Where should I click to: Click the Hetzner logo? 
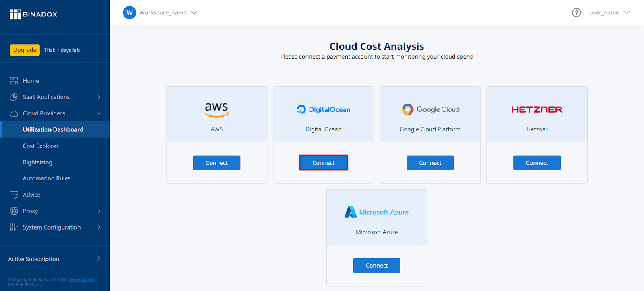(537, 109)
